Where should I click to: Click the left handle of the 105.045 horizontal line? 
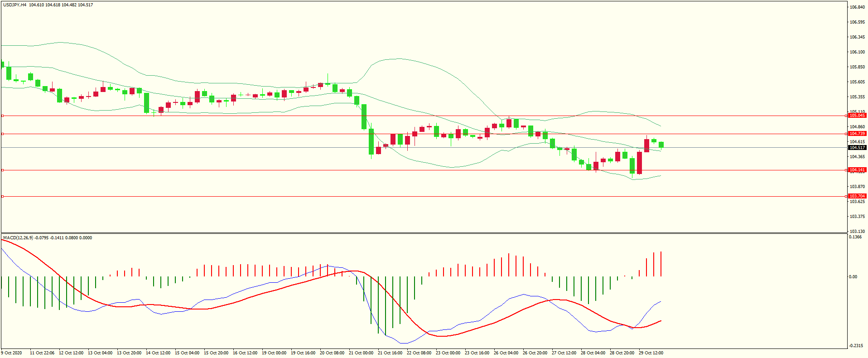pyautogui.click(x=2, y=116)
